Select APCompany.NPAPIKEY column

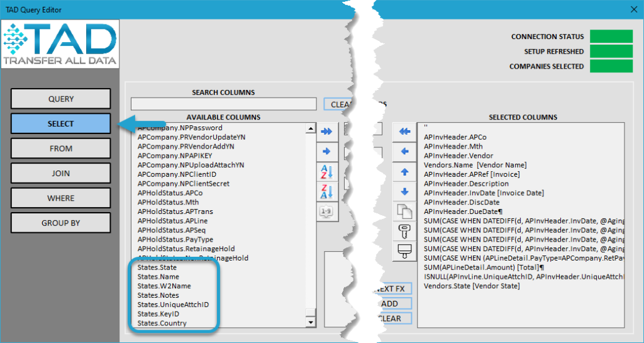click(175, 155)
